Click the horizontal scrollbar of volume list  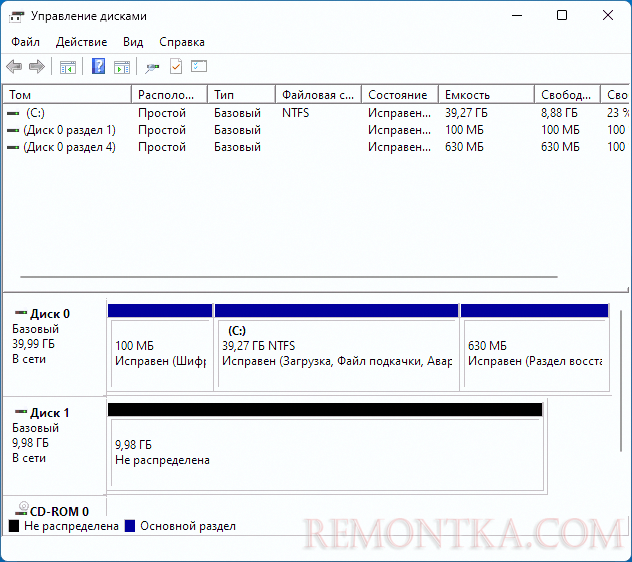pos(289,277)
